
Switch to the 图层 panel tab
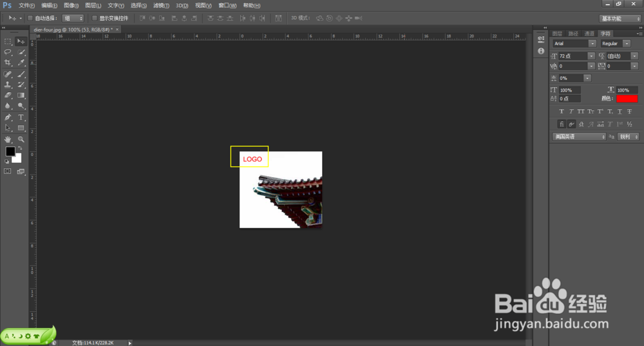pyautogui.click(x=557, y=34)
